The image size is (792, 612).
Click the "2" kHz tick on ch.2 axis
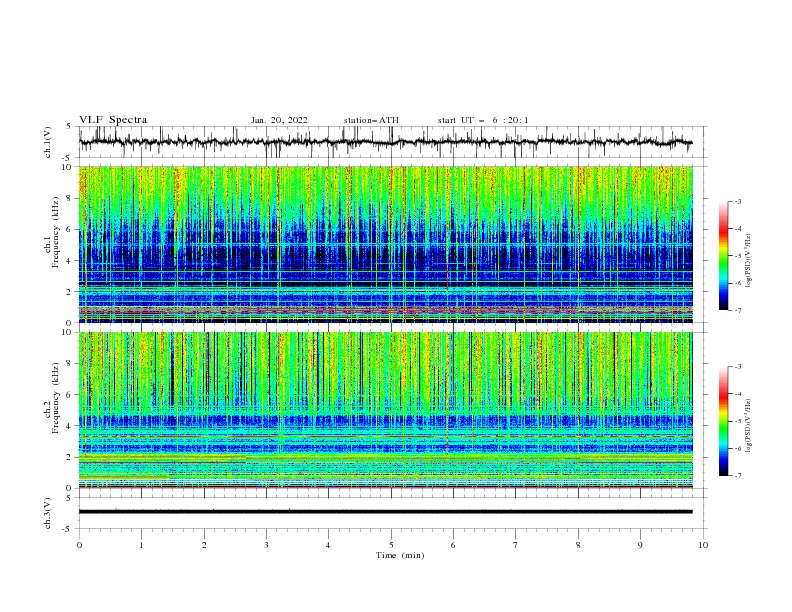pyautogui.click(x=70, y=457)
